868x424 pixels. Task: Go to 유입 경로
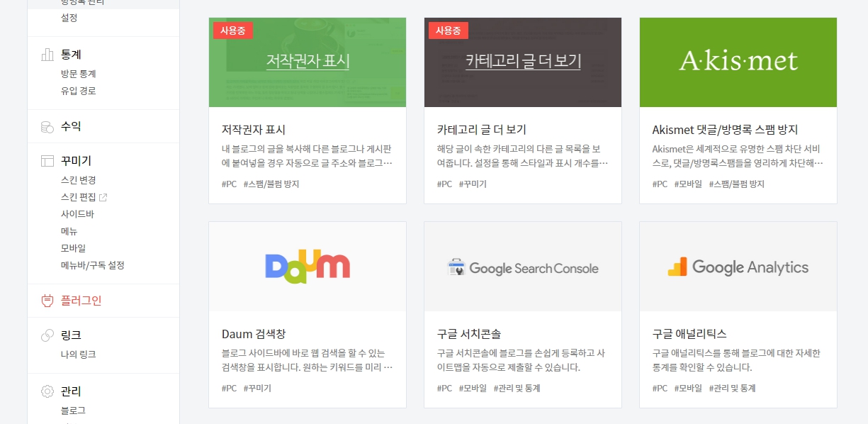[x=79, y=91]
